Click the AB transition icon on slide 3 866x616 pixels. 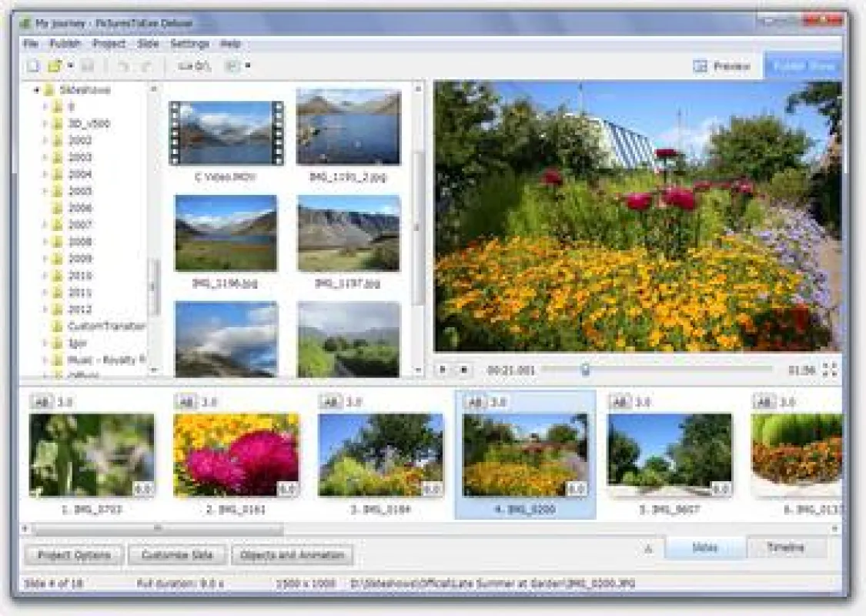coord(331,402)
